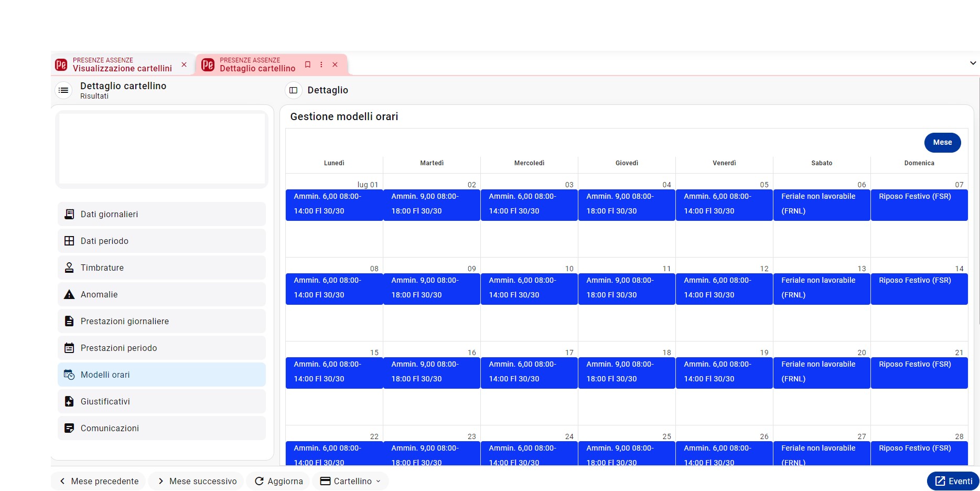Close the Visualizzazione cartellini tab
The image size is (980, 491).
pyautogui.click(x=184, y=65)
